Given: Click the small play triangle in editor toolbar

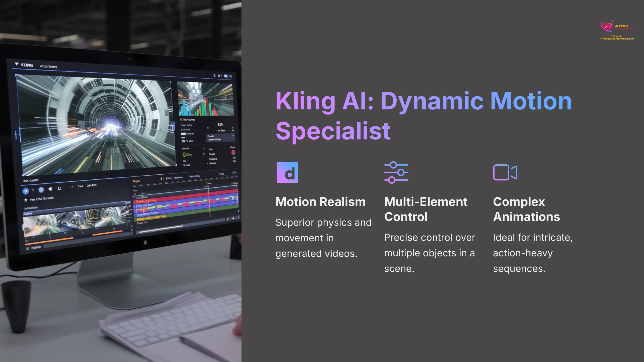Looking at the screenshot, I should [x=72, y=187].
